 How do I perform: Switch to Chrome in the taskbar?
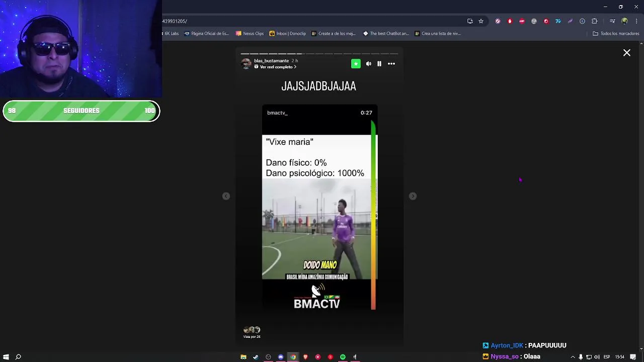point(293,357)
